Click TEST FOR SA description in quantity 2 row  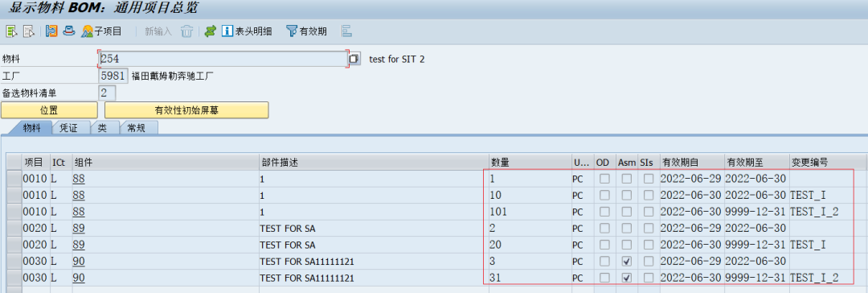tap(287, 229)
